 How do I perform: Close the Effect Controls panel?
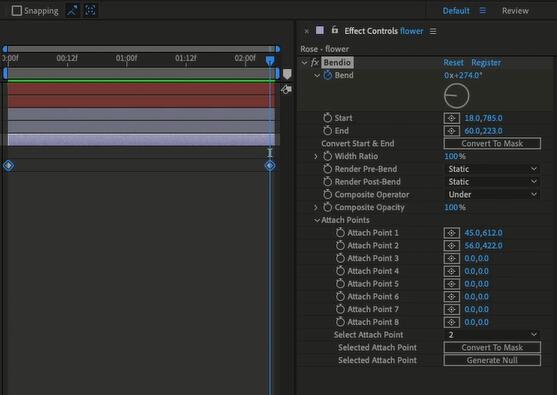[307, 31]
